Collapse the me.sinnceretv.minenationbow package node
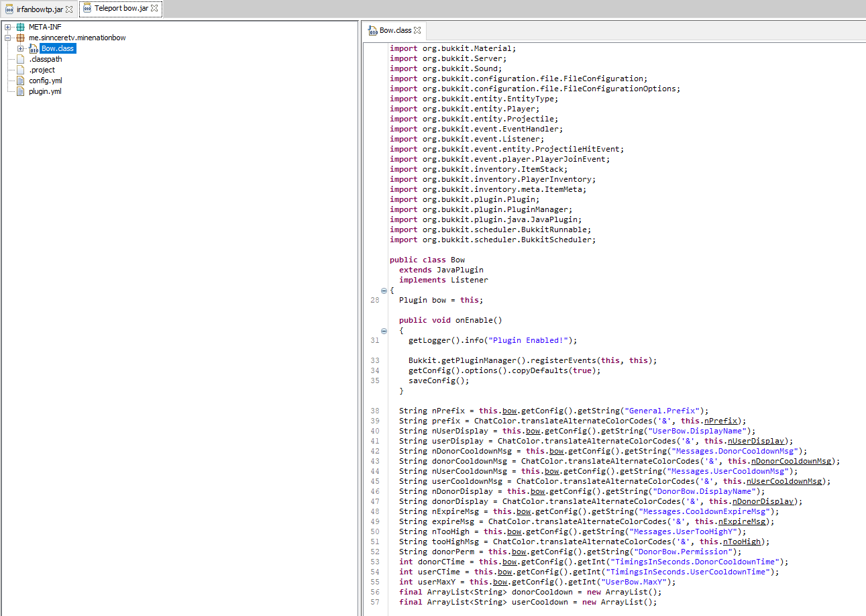The image size is (866, 616). (7, 38)
